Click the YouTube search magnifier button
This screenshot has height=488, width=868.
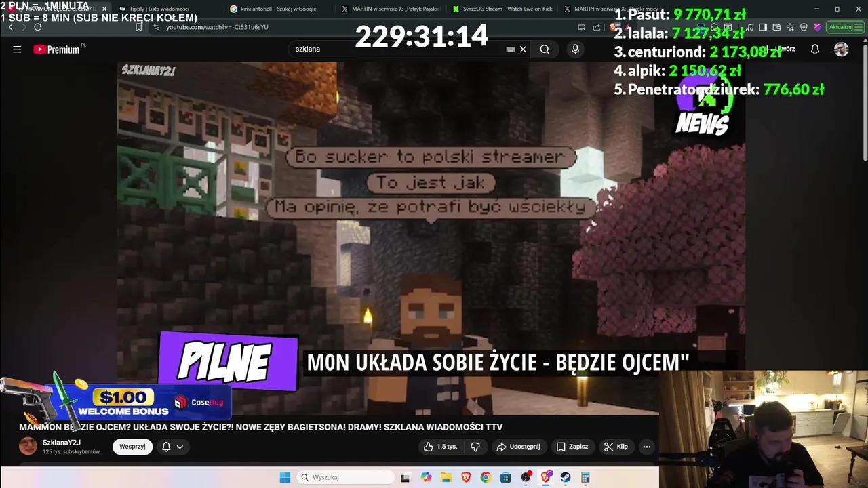[x=545, y=49]
